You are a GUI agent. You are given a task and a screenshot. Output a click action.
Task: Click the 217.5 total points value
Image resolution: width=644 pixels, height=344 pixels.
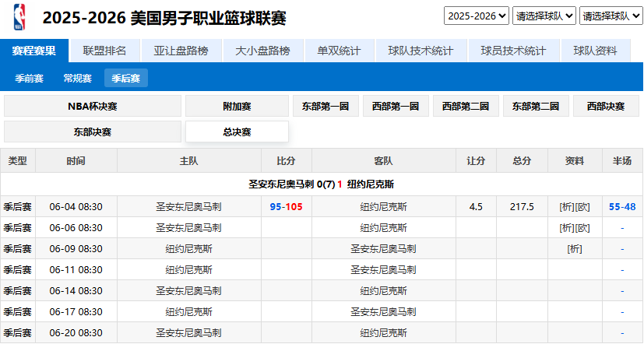tap(522, 207)
